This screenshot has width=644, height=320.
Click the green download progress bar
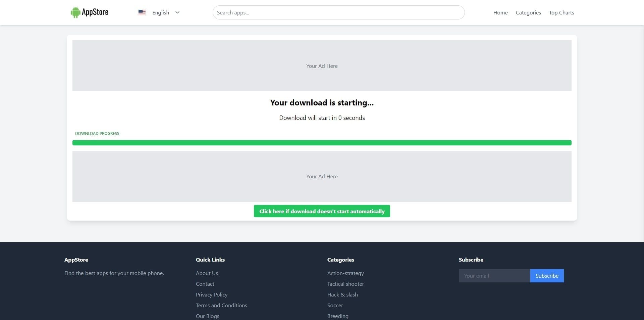coord(322,143)
